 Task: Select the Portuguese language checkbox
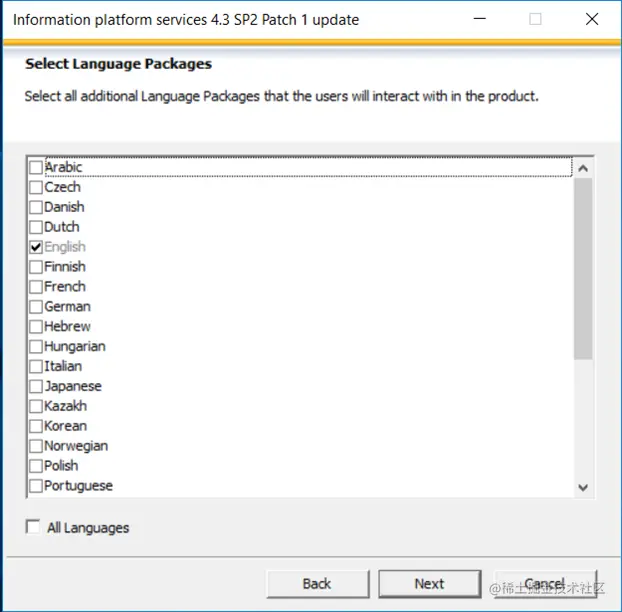(x=36, y=486)
